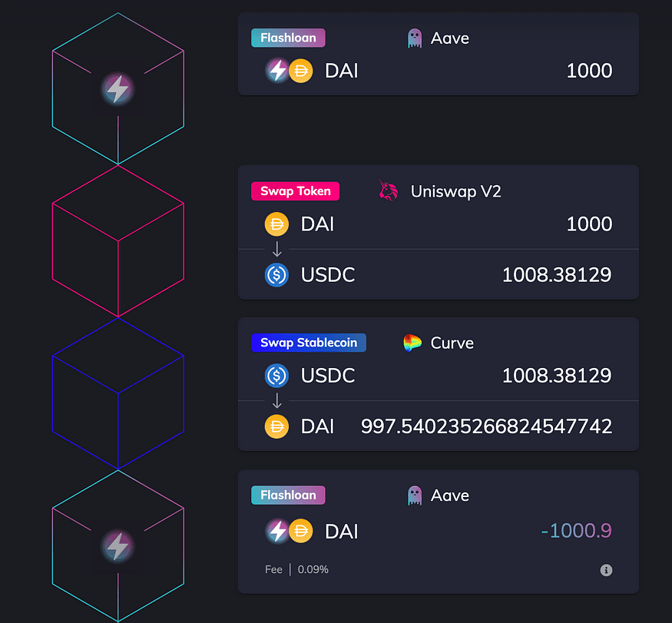Click the lightning flashloan icon in the top cube

(x=118, y=89)
